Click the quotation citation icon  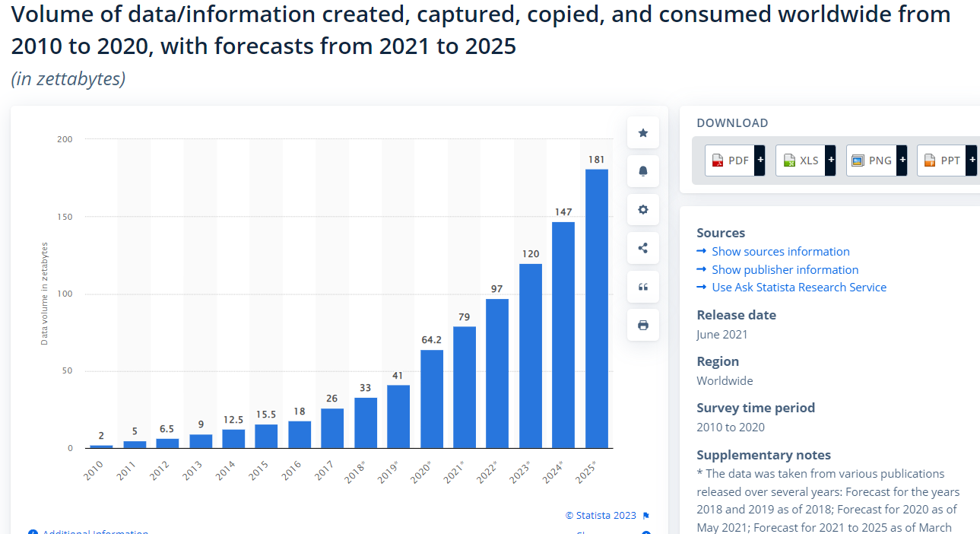click(643, 287)
